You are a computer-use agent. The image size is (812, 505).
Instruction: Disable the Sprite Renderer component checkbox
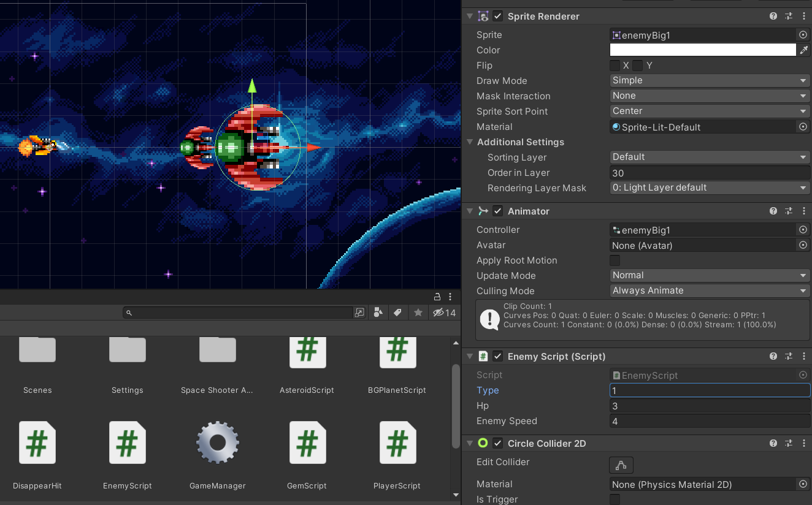pos(498,17)
